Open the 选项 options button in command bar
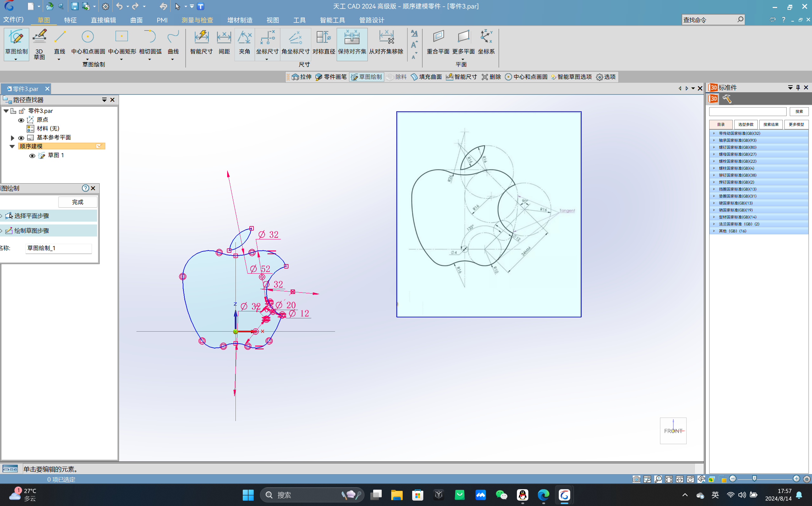The height and width of the screenshot is (506, 812). pos(606,77)
